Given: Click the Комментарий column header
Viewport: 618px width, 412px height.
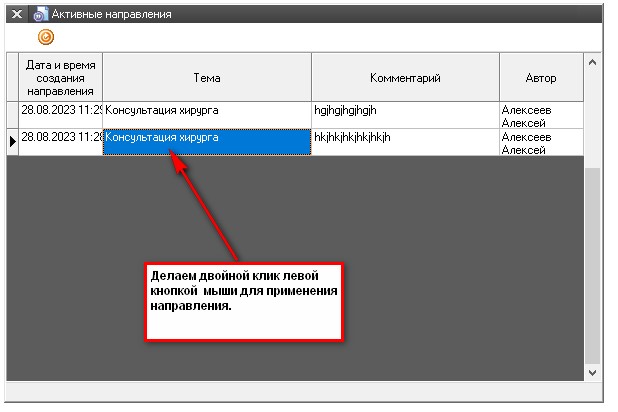Looking at the screenshot, I should pyautogui.click(x=405, y=77).
